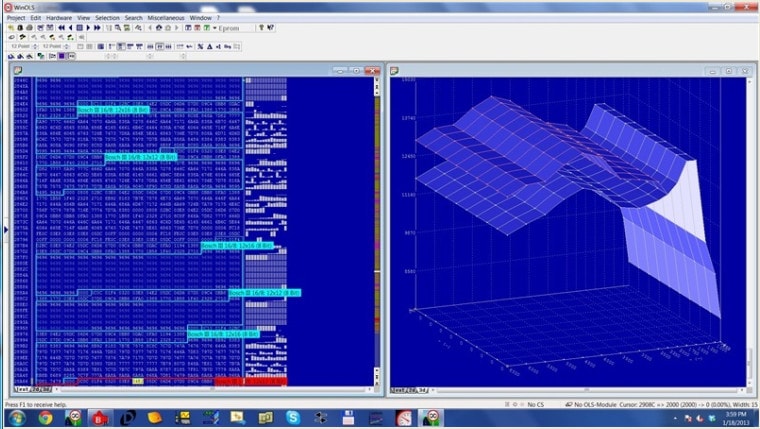Click the context help arrow-question icon

[270, 28]
